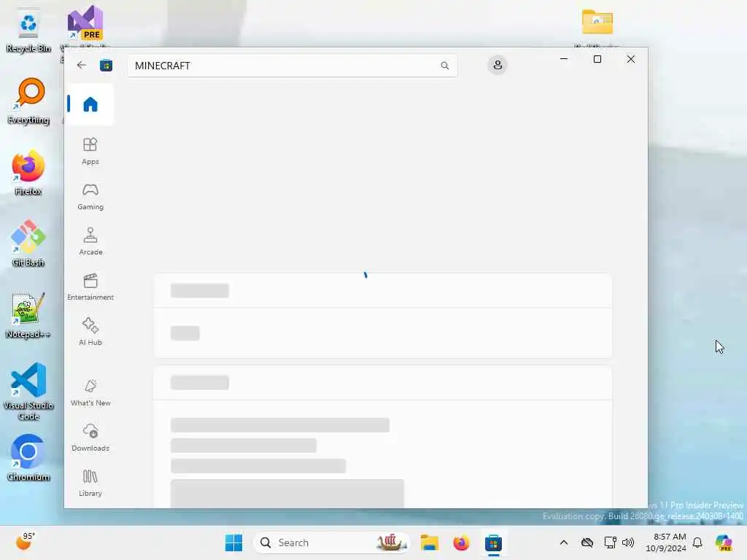This screenshot has width=747, height=560.
Task: Click the search magnifier icon
Action: click(444, 66)
